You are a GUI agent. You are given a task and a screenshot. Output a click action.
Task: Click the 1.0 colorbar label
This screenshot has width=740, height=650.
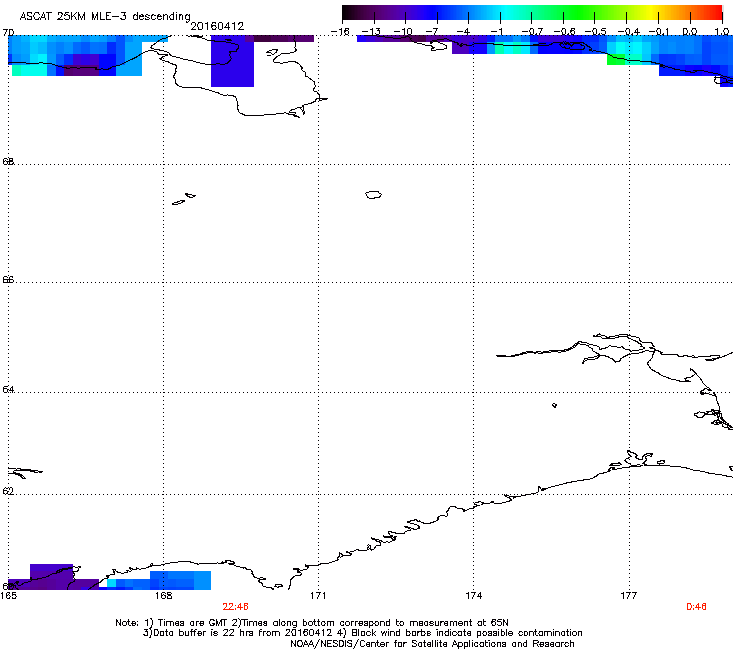pos(722,32)
